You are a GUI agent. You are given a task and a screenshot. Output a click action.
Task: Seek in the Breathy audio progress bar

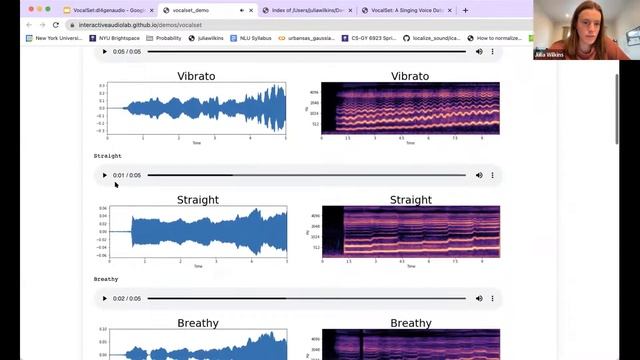[x=307, y=298]
